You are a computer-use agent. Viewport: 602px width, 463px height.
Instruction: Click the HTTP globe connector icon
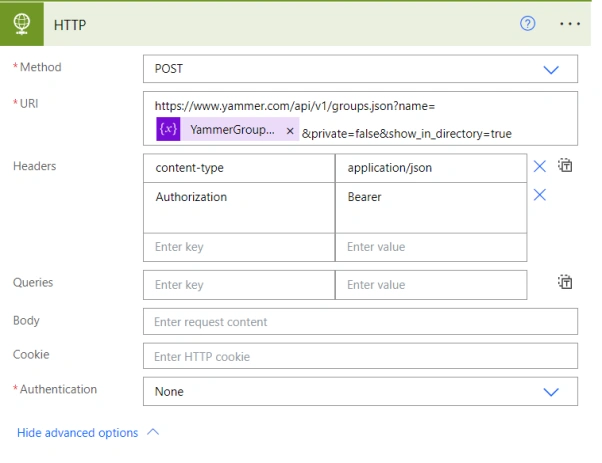pos(22,24)
